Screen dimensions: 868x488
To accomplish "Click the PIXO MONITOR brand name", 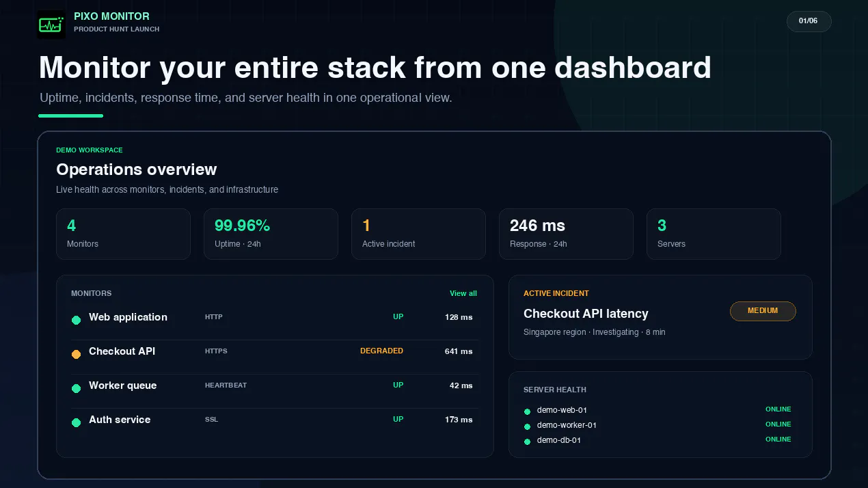I will tap(111, 16).
